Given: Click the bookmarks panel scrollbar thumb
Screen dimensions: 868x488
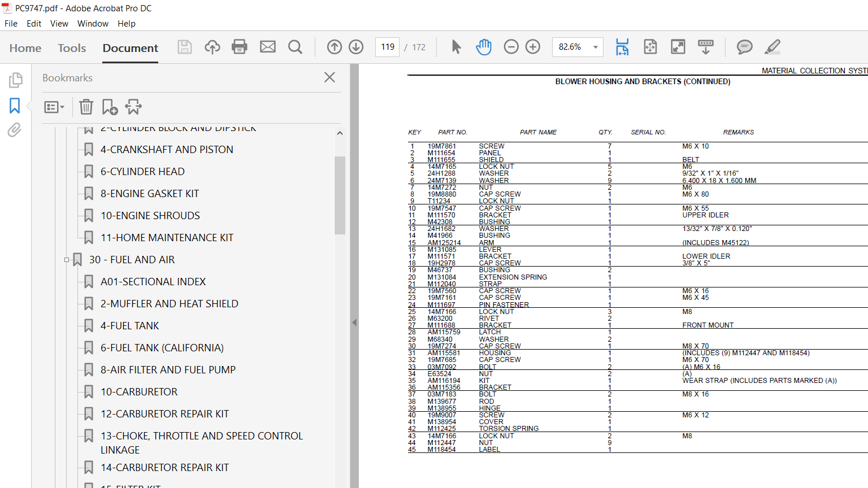Looking at the screenshot, I should 340,195.
